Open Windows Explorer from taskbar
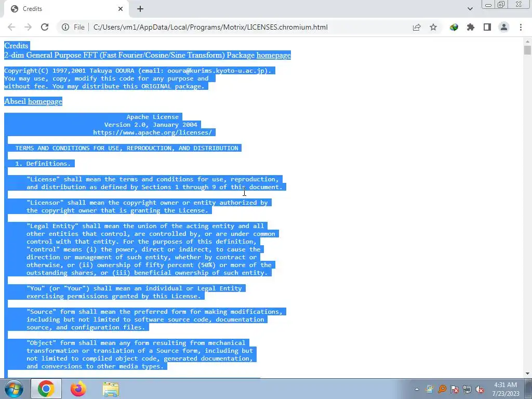This screenshot has height=399, width=532. tap(111, 389)
